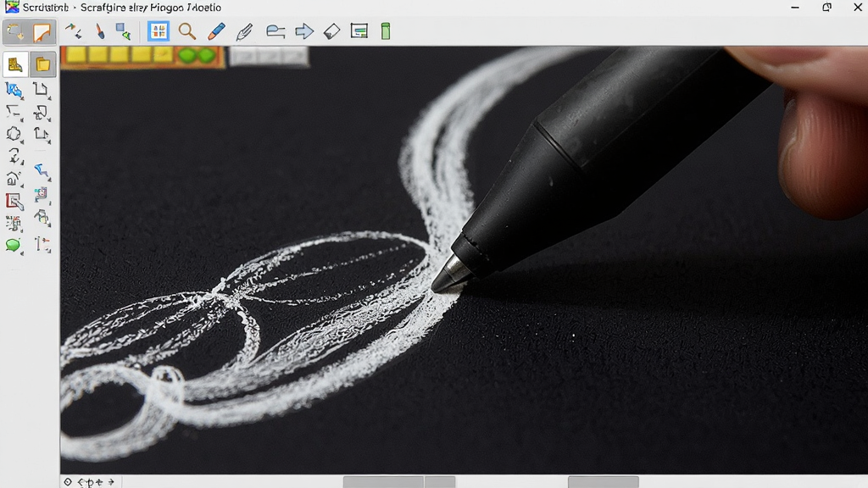868x488 pixels.
Task: Select the diamond-shaped eraser icon
Action: tap(331, 31)
